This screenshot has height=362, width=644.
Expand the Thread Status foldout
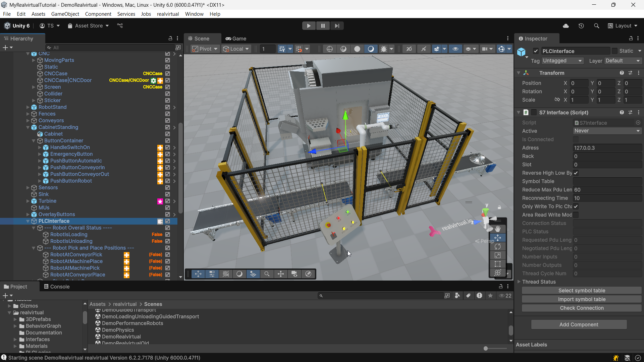519,282
